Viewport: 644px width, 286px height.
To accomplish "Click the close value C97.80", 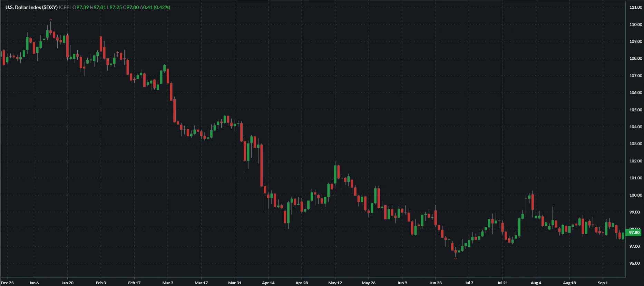I will [131, 7].
